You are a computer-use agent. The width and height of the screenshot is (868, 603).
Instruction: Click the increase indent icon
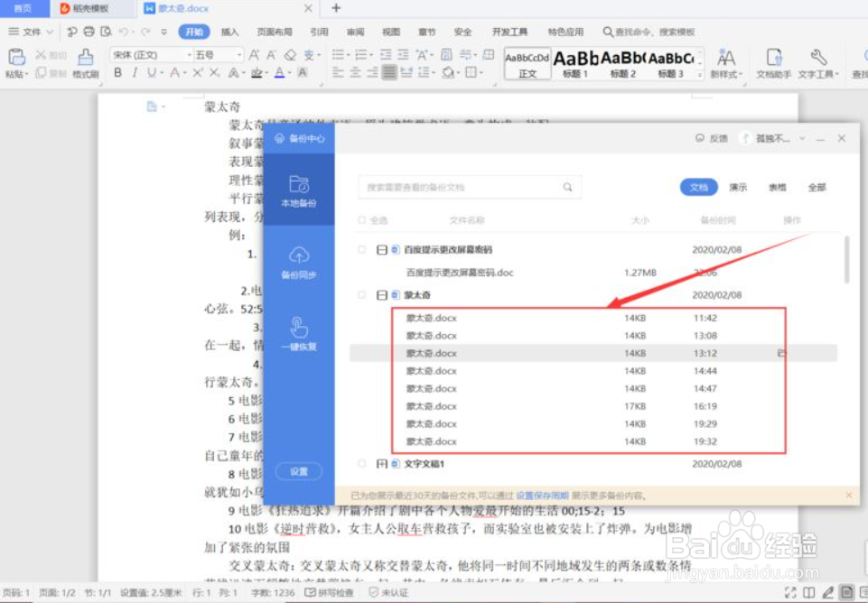[403, 55]
